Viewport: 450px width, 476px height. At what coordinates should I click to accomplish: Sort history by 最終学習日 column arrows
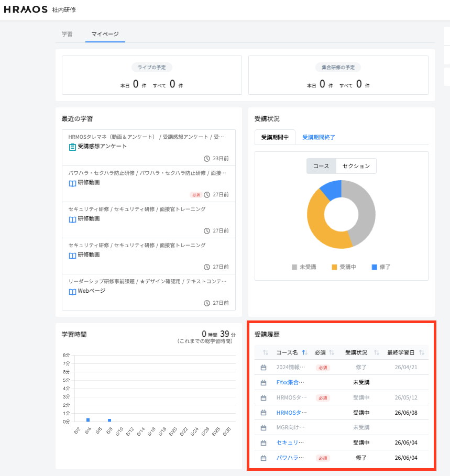[422, 352]
